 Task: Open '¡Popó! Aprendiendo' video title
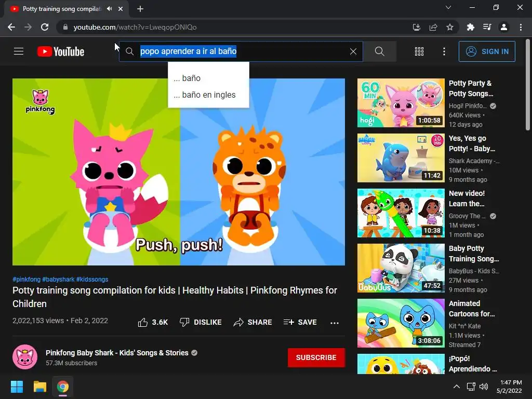tap(473, 364)
